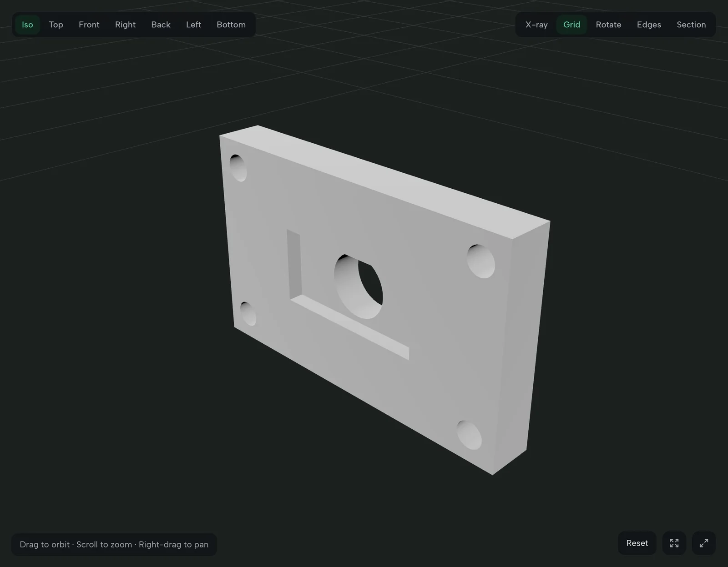The height and width of the screenshot is (567, 728).
Task: Click the Reset button
Action: (637, 543)
